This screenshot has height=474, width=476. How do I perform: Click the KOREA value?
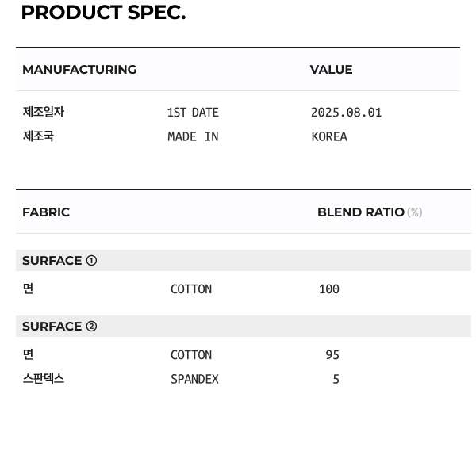[x=329, y=136]
